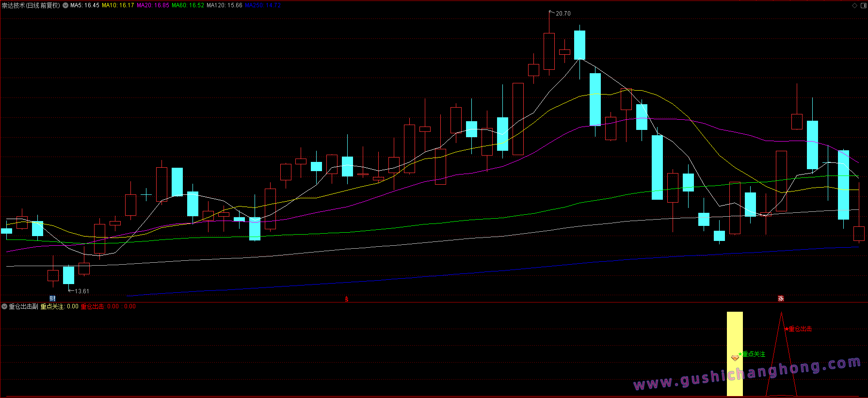Click the diamond icon at the chart top-right
Image resolution: width=868 pixels, height=398 pixels.
point(854,5)
